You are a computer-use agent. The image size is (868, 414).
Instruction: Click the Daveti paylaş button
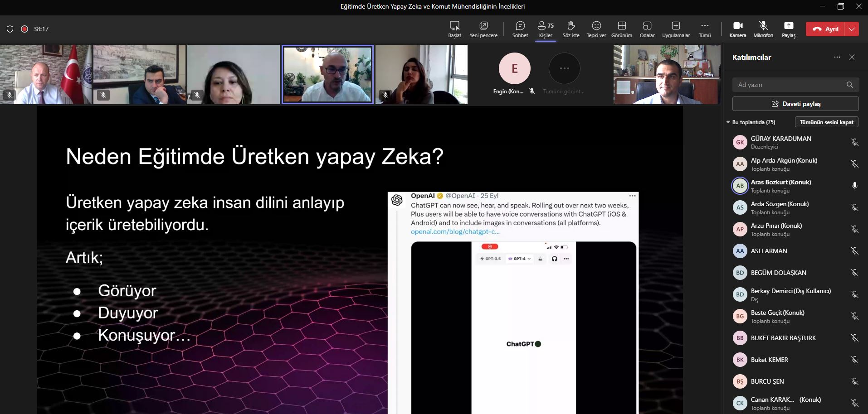(795, 104)
